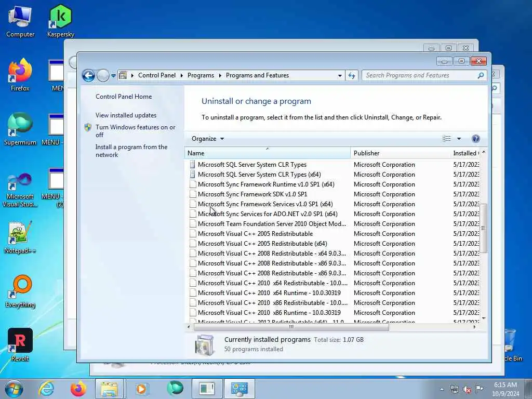This screenshot has height=399, width=532.
Task: Click the search magnifier icon
Action: (x=481, y=75)
